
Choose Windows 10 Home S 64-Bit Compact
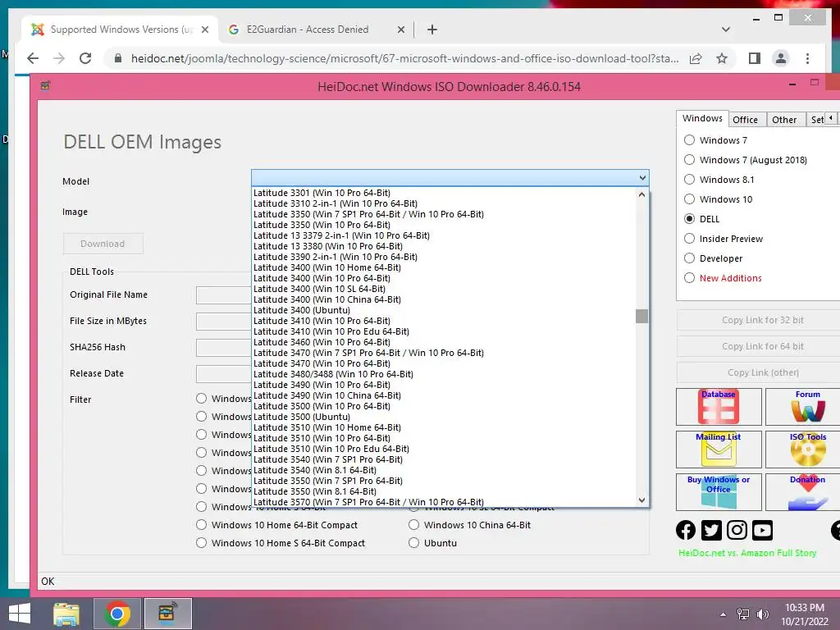point(202,543)
